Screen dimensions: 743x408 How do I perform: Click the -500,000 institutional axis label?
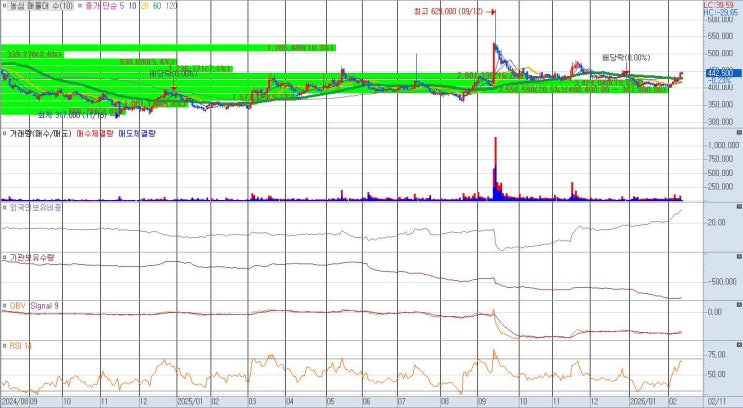(723, 282)
